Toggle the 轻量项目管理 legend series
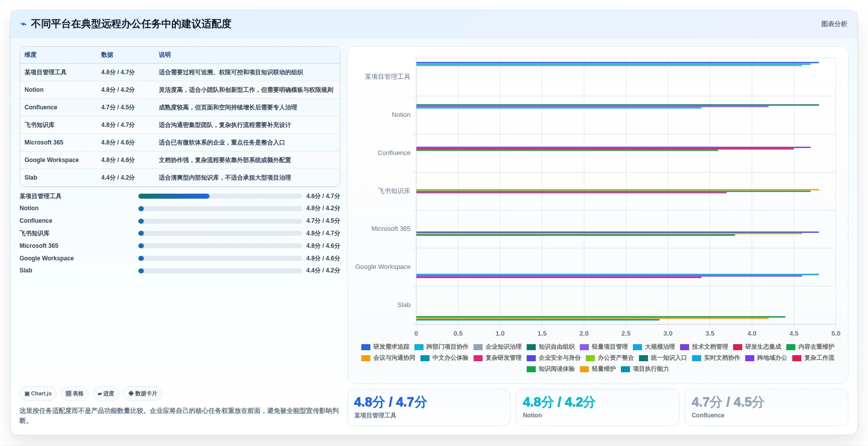This screenshot has width=868, height=446. pyautogui.click(x=604, y=347)
